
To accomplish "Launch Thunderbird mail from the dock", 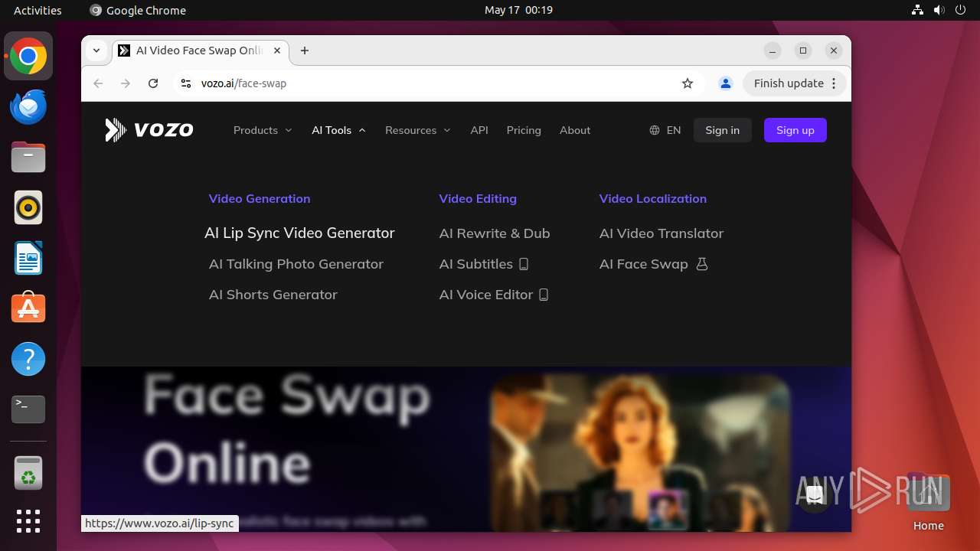I will (28, 107).
